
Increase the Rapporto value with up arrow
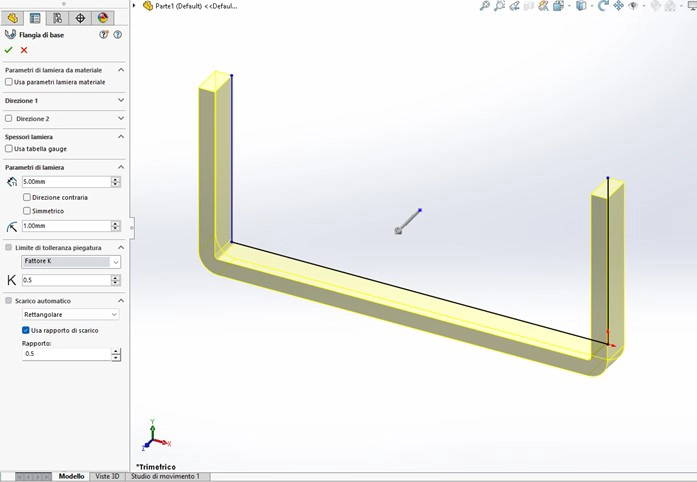pos(116,351)
